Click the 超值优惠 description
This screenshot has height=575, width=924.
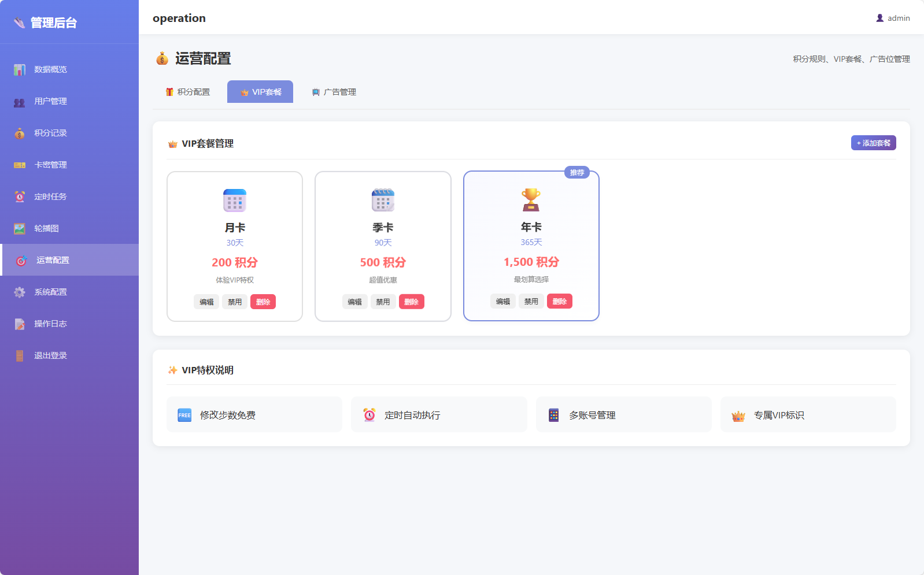(383, 280)
